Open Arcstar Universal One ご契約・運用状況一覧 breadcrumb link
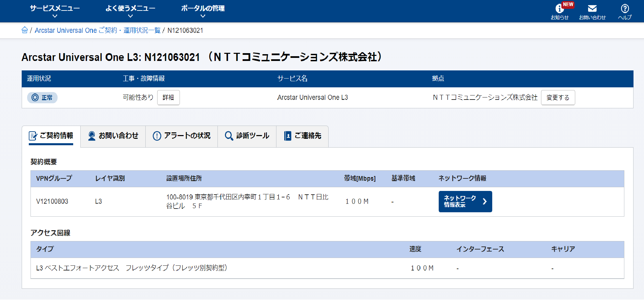This screenshot has width=644, height=304. [x=98, y=30]
